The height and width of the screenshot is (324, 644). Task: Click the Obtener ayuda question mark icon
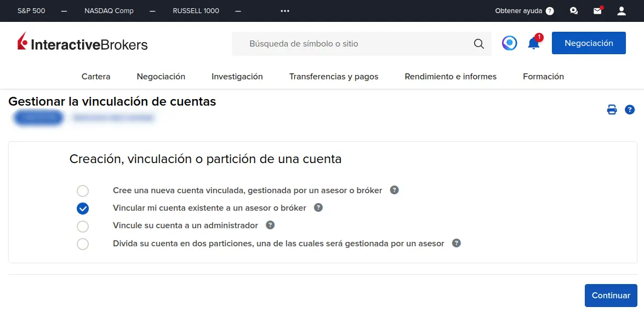[x=550, y=11]
